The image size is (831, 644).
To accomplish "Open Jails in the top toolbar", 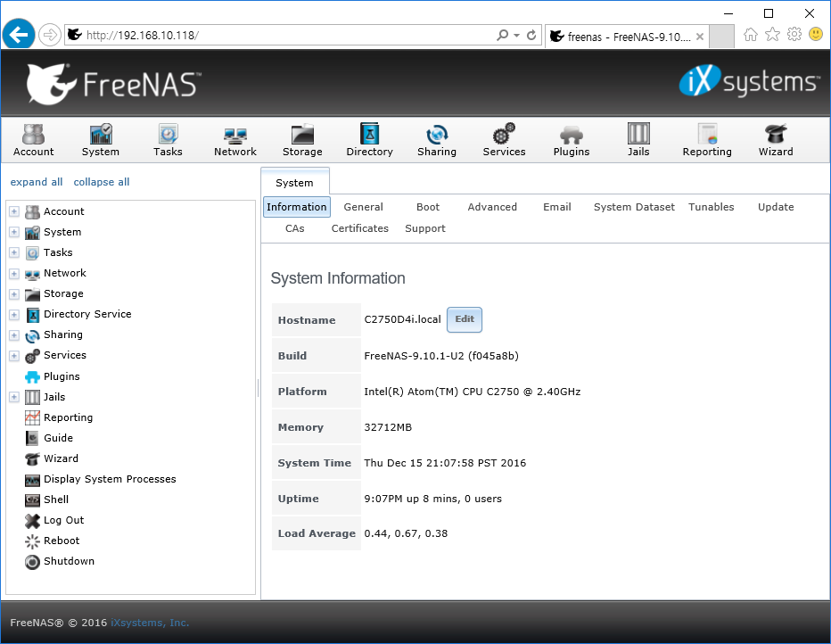I will (x=638, y=140).
